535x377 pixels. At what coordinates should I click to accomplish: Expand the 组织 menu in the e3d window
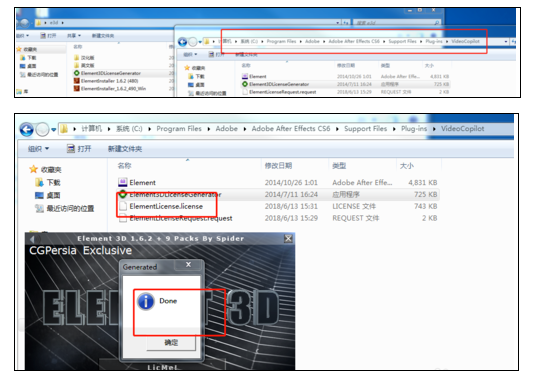(23, 35)
